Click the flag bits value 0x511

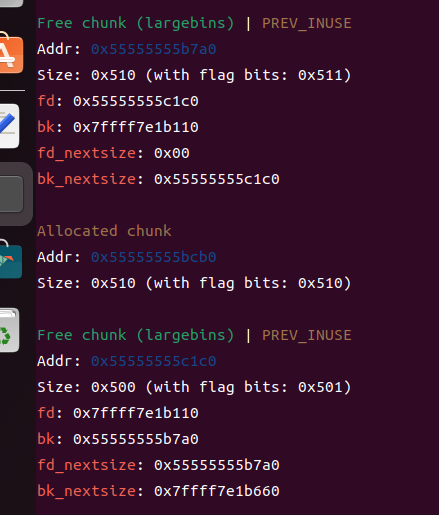click(x=321, y=75)
